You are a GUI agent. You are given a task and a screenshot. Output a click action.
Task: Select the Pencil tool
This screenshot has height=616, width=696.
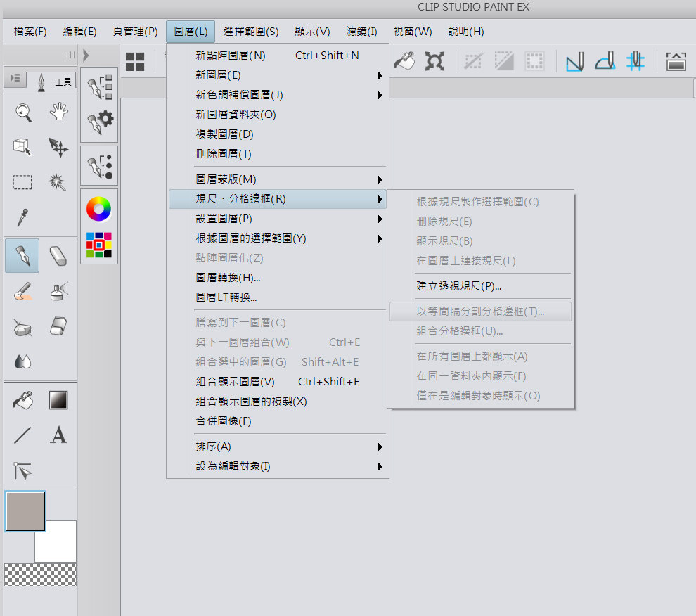[x=58, y=256]
